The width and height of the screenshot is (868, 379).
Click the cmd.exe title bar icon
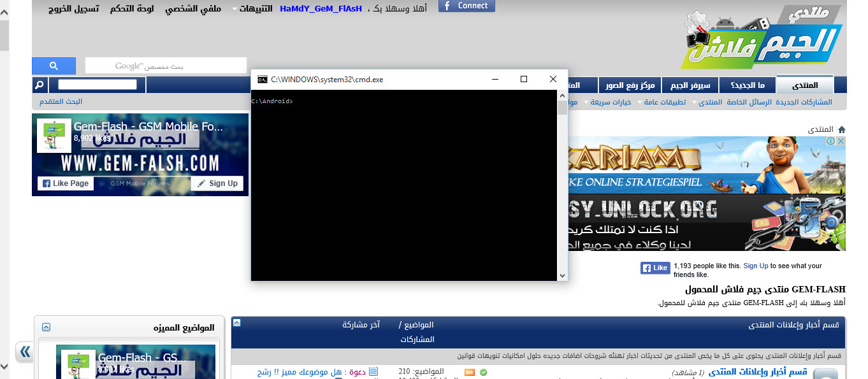click(262, 80)
